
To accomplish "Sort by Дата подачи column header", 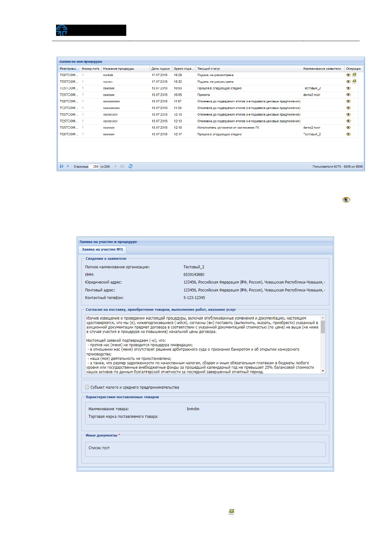I will [161, 69].
